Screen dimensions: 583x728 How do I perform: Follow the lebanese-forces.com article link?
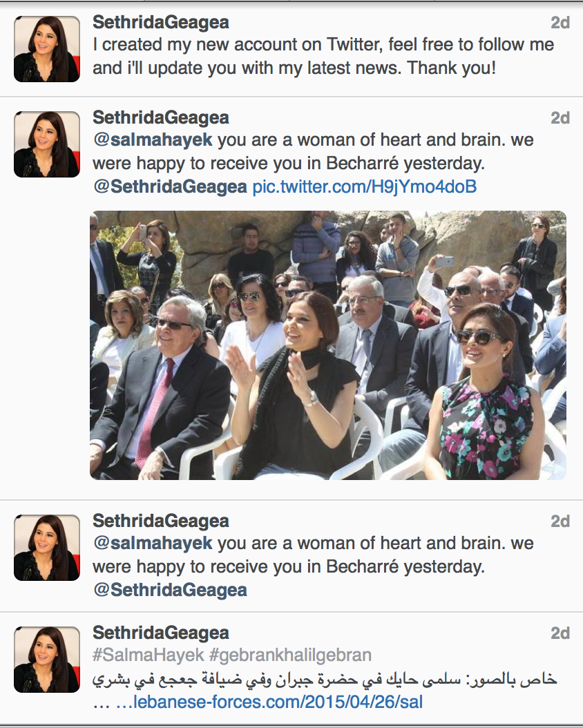[269, 702]
